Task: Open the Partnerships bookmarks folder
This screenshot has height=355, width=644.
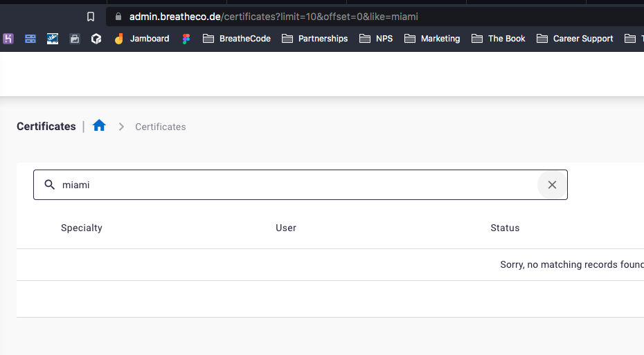Action: [x=315, y=39]
